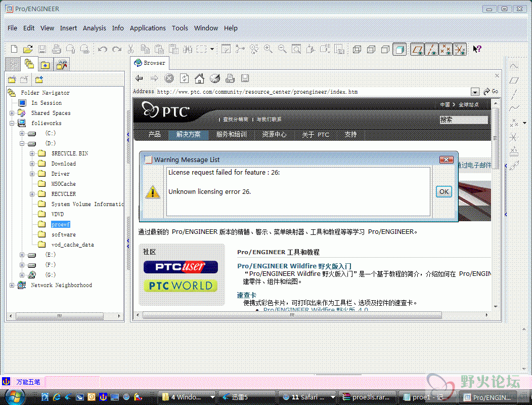The image size is (532, 405).
Task: Click the Paste icon
Action: point(159,49)
